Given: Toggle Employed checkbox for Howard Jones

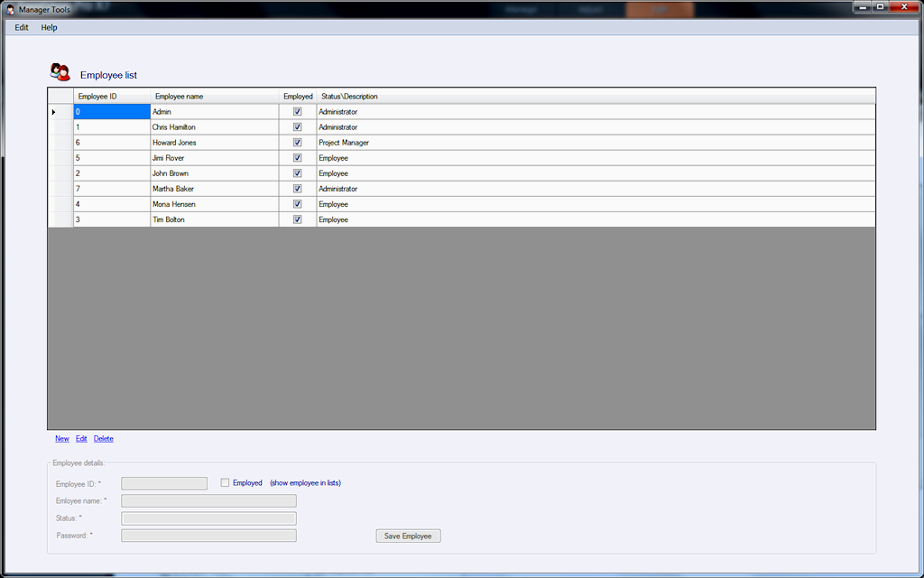Looking at the screenshot, I should point(297,143).
